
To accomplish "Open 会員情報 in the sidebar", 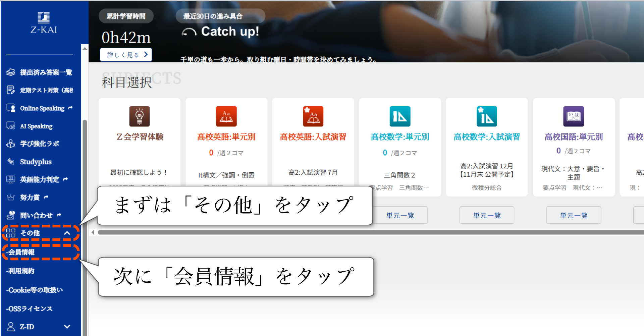I will pyautogui.click(x=21, y=252).
